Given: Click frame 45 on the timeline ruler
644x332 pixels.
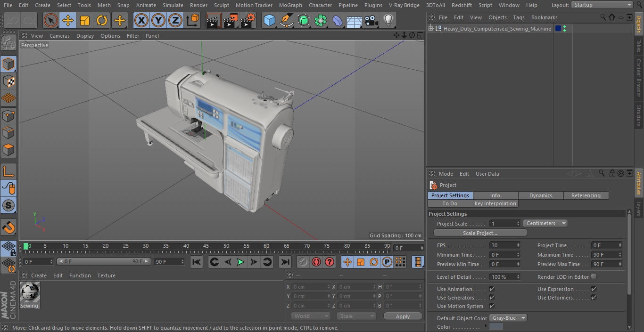Looking at the screenshot, I should [206, 246].
